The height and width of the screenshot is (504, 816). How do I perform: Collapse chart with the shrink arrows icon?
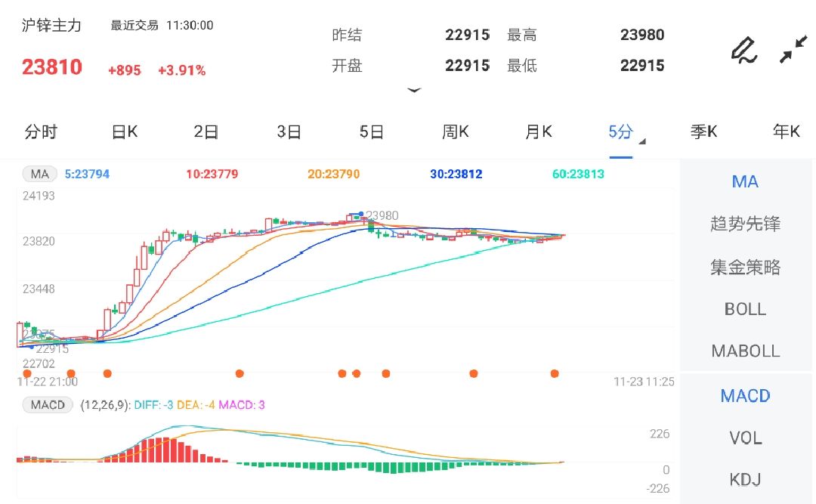[x=793, y=49]
